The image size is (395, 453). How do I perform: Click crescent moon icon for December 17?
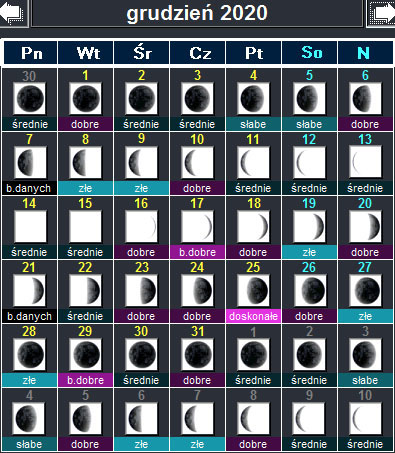click(197, 227)
